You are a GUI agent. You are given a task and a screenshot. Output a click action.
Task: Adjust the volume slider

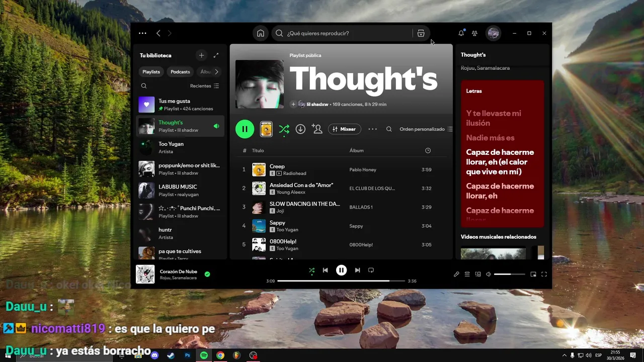coord(510,275)
